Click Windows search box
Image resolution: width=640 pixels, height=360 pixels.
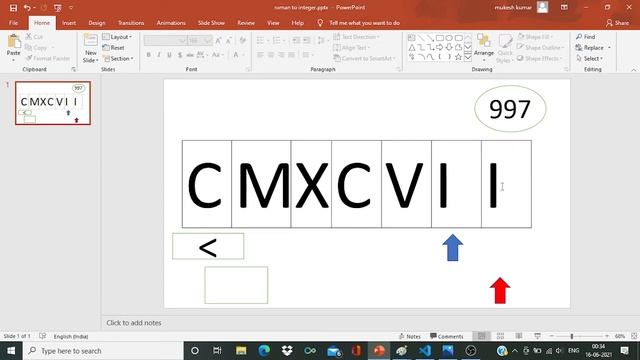click(x=103, y=351)
